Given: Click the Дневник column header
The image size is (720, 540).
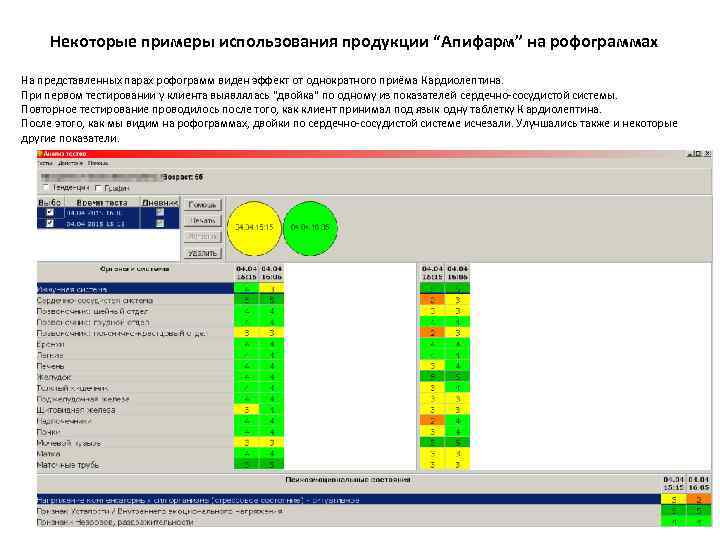Looking at the screenshot, I should click(x=159, y=202).
